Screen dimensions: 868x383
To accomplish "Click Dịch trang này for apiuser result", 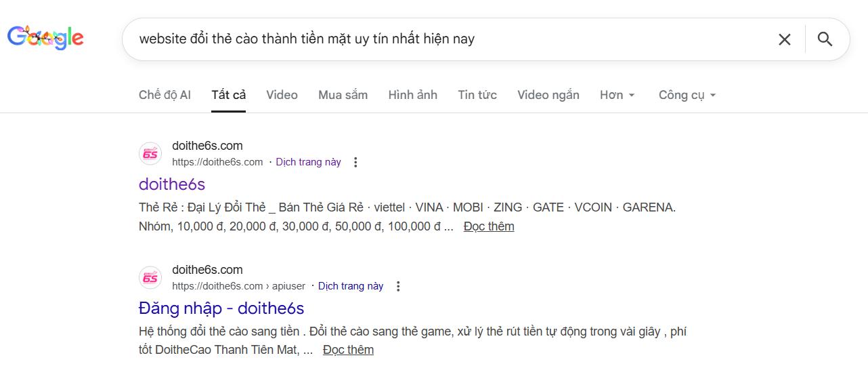I will 351,286.
